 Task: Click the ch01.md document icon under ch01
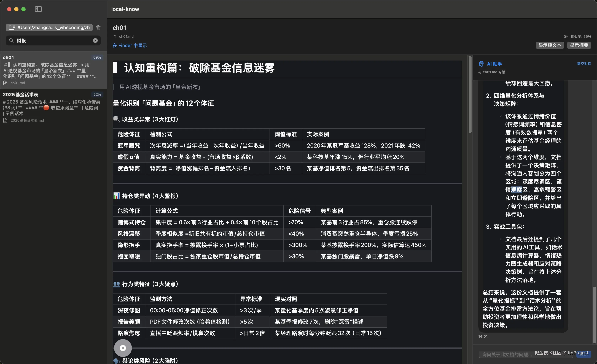coord(6,83)
